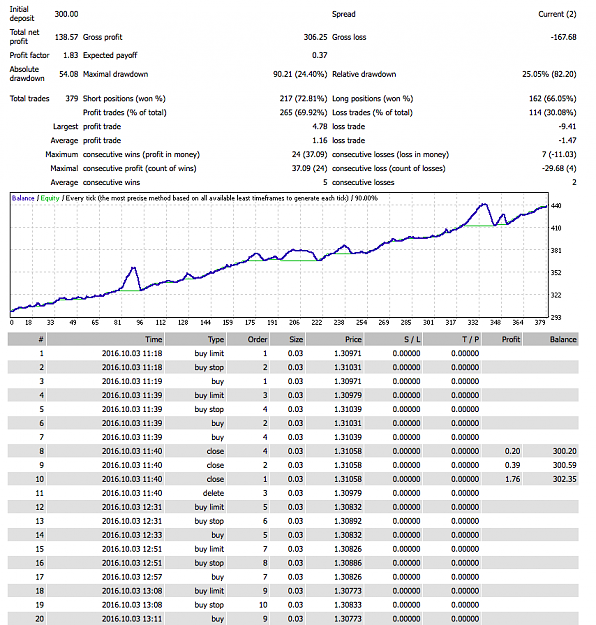
Task: Click maximal consecutive profit value 37.09 (24)
Action: [309, 168]
